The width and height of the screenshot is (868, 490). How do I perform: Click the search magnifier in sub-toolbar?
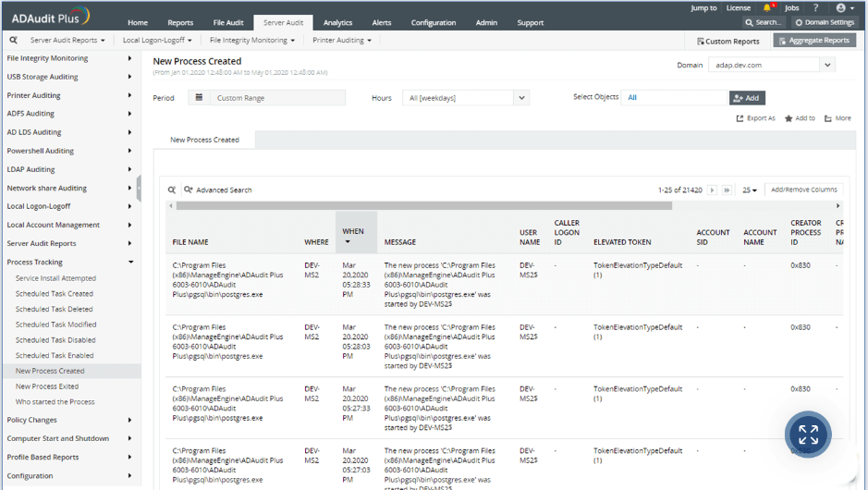coord(13,40)
